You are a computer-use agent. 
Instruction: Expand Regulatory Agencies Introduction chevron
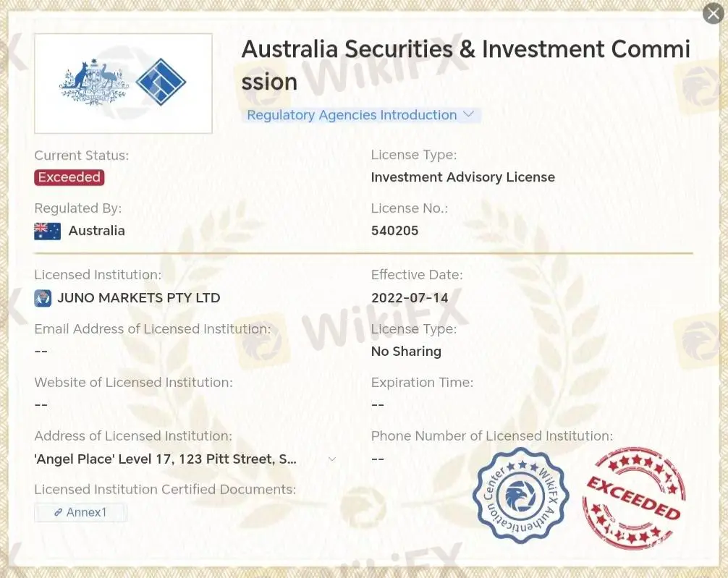point(468,114)
